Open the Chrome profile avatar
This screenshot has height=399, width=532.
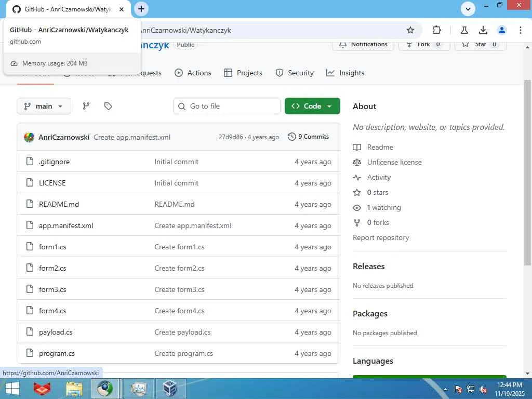[501, 30]
